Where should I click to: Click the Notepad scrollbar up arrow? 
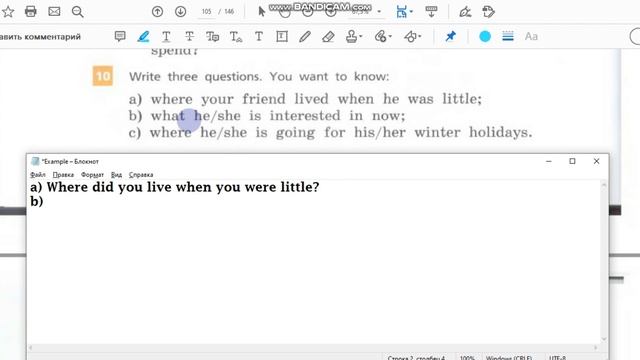(604, 185)
